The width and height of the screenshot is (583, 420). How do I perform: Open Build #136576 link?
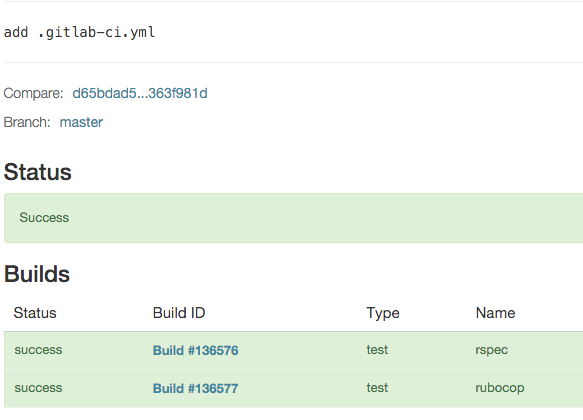[x=196, y=350]
